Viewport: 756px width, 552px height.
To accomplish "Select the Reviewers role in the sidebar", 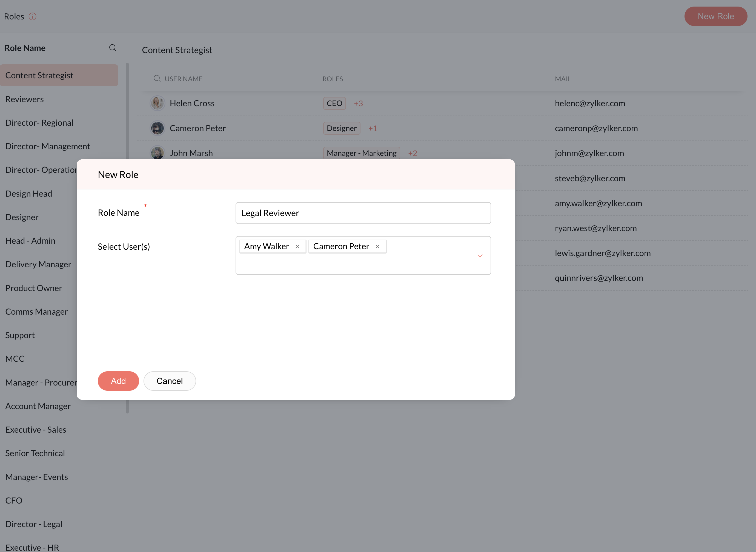I will point(24,99).
